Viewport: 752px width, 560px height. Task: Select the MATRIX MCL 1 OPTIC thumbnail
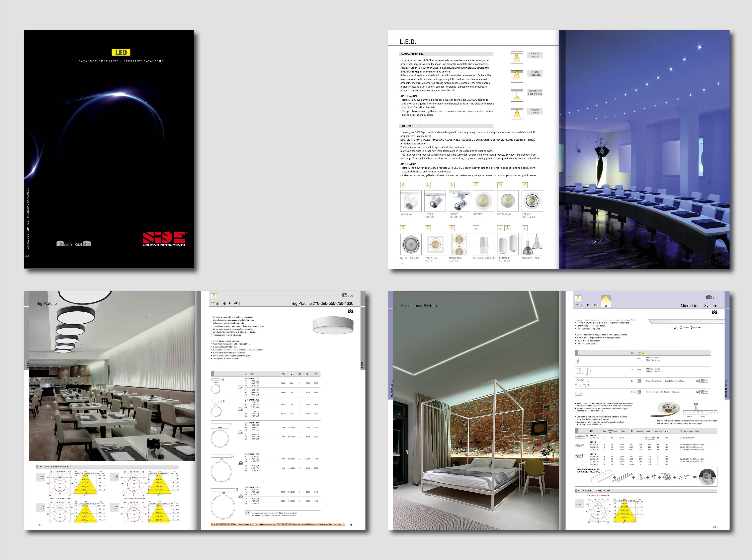(x=435, y=244)
